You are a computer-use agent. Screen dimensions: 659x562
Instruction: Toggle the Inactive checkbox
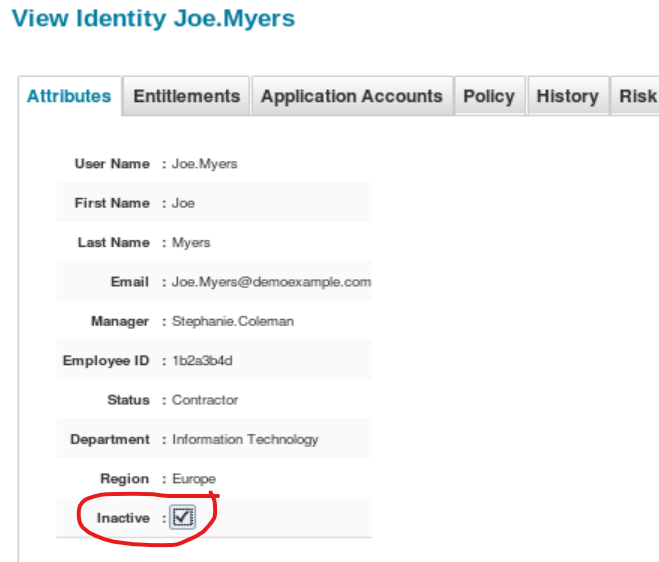(182, 517)
